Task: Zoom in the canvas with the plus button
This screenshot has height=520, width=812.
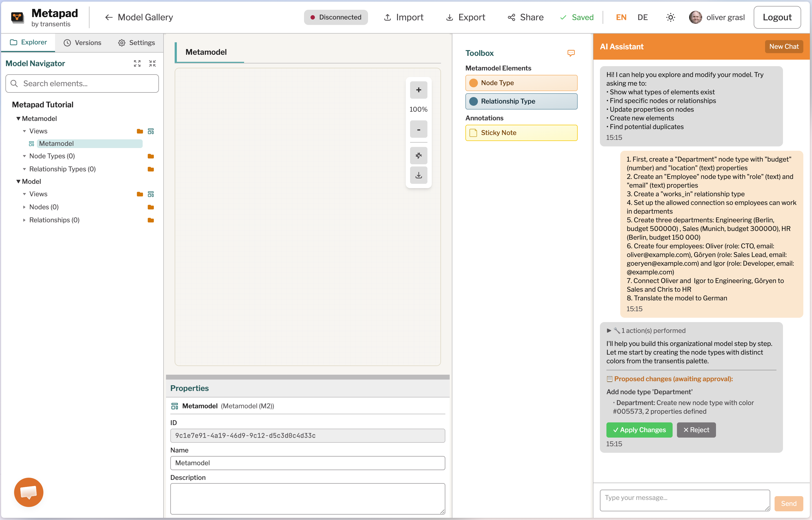Action: pyautogui.click(x=418, y=90)
